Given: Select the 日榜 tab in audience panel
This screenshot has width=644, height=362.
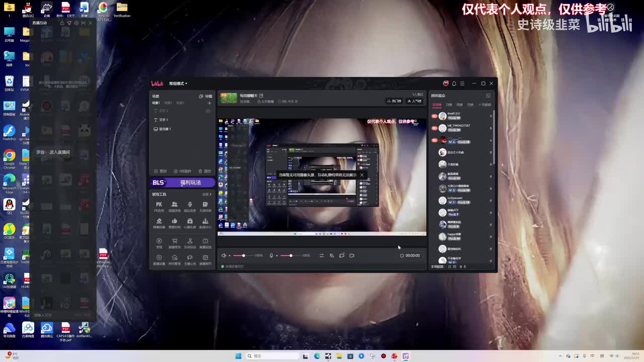Looking at the screenshot, I should 449,105.
